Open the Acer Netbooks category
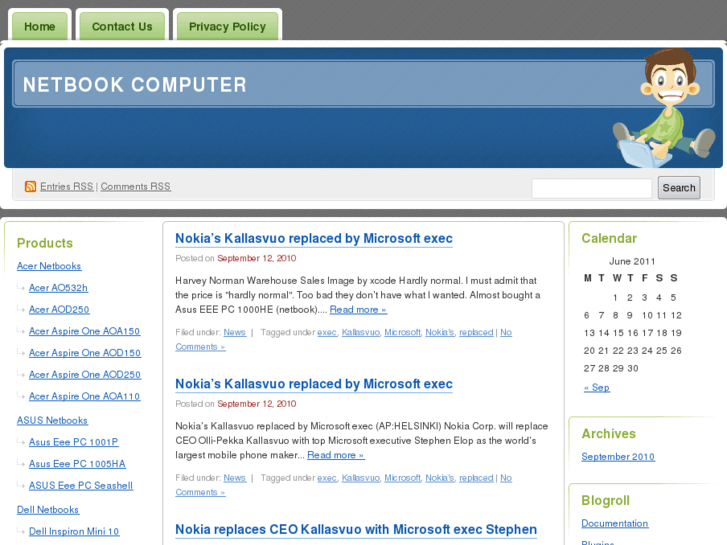This screenshot has width=727, height=545. coord(49,266)
